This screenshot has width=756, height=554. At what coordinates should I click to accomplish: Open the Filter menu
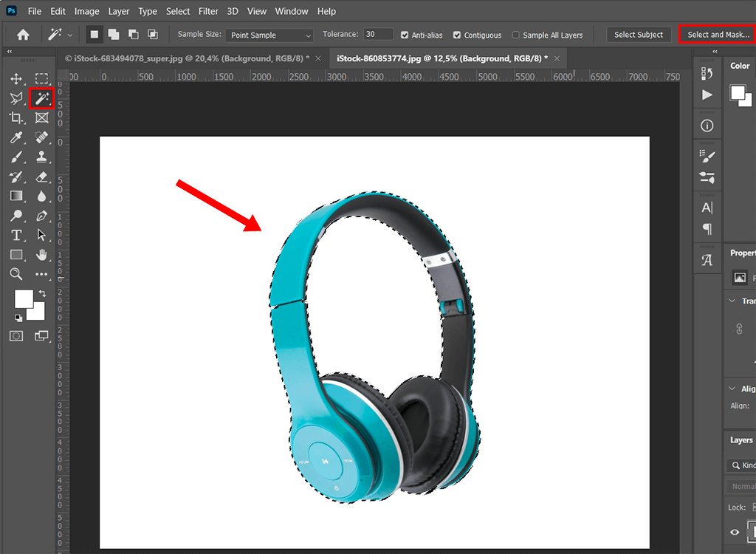click(x=208, y=11)
